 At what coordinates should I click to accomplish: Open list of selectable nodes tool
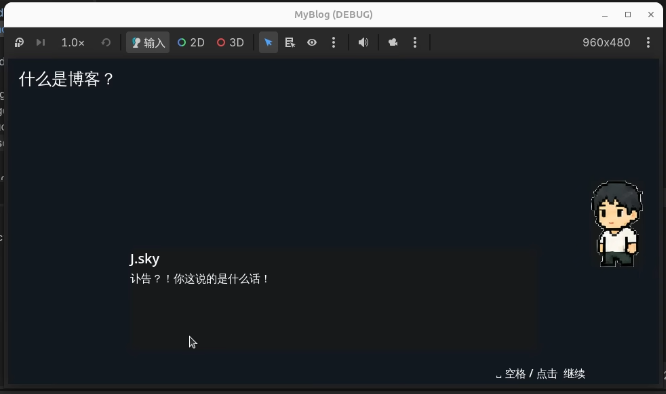click(x=290, y=42)
